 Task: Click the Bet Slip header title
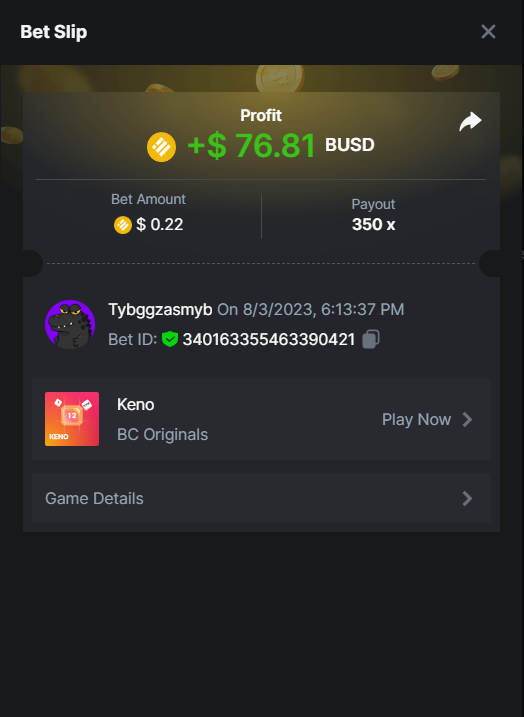pyautogui.click(x=53, y=32)
